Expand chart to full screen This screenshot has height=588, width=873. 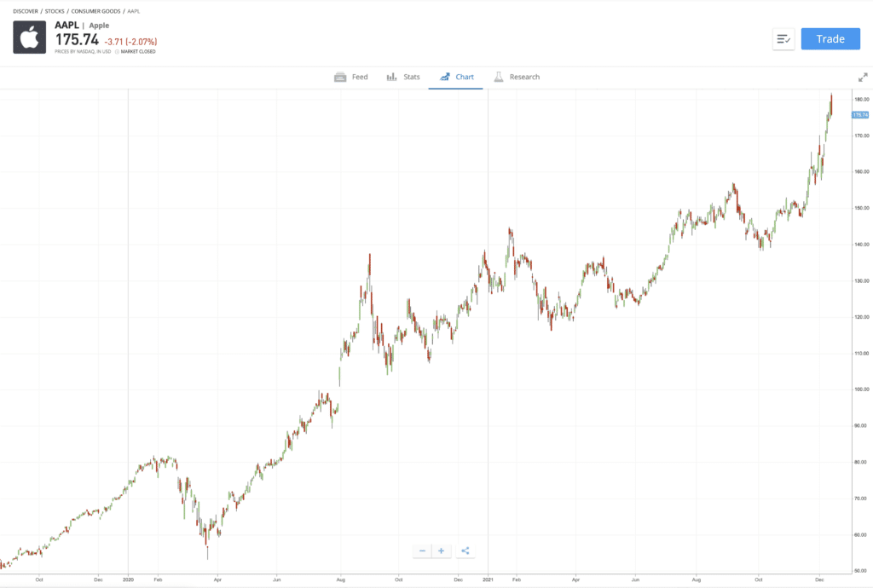click(863, 78)
